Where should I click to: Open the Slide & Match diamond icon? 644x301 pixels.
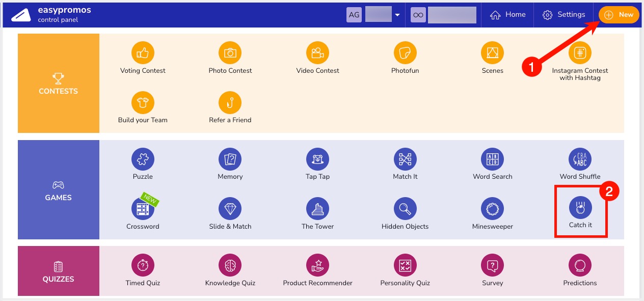coord(230,209)
